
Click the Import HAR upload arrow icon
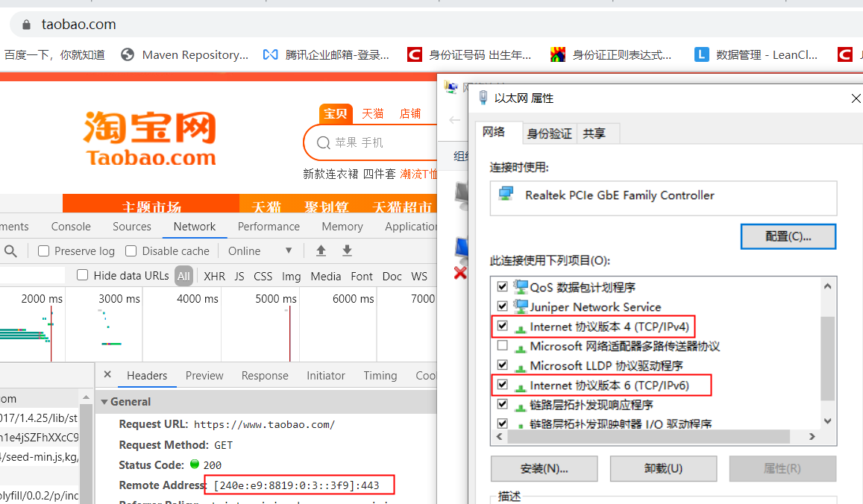click(321, 251)
